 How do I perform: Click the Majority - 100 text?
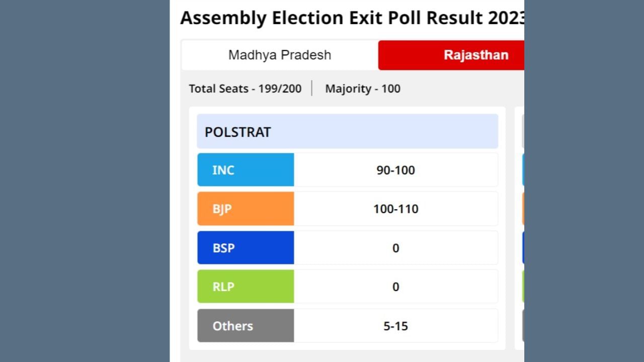[x=363, y=89]
